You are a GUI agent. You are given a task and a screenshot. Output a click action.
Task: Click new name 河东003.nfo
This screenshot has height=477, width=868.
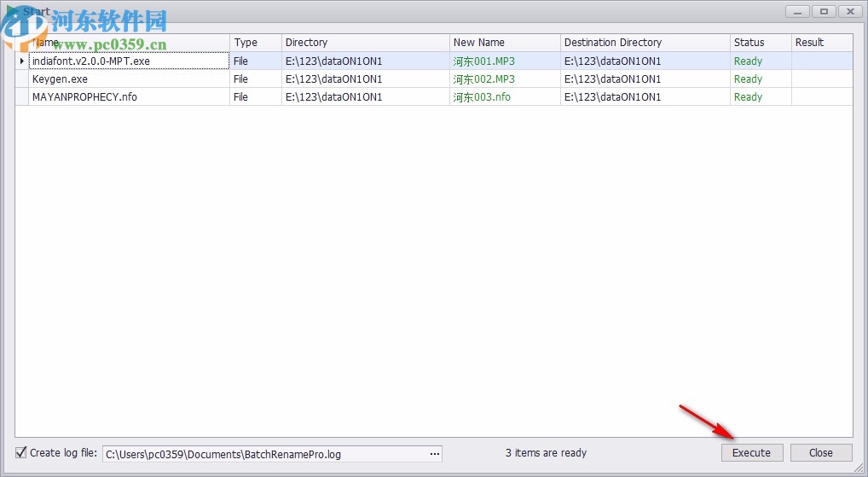[x=482, y=97]
